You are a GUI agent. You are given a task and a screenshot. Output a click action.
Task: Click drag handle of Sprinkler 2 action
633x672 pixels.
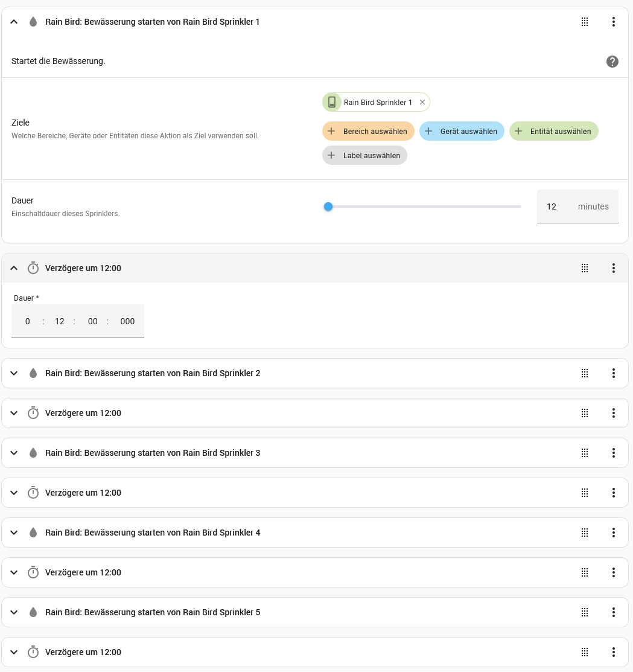(x=585, y=373)
